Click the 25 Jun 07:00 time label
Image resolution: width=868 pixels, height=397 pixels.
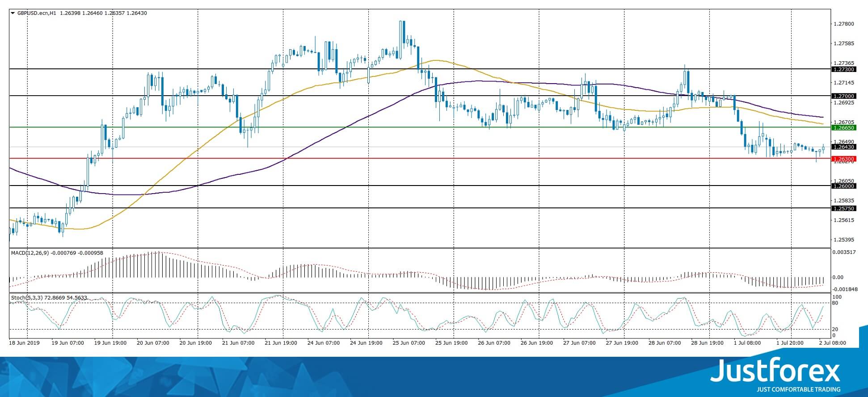tap(409, 343)
